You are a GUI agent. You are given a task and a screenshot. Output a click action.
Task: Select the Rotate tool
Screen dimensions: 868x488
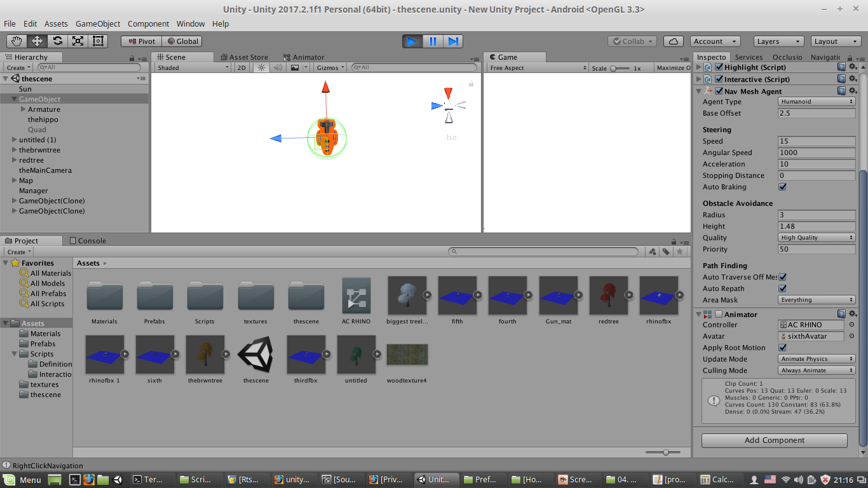57,41
